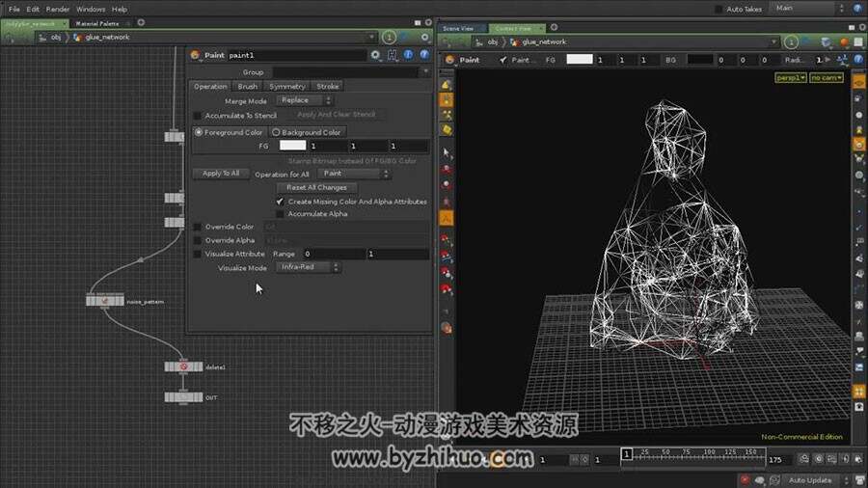Open the Operation for All dropdown
The image size is (868, 488).
point(354,174)
